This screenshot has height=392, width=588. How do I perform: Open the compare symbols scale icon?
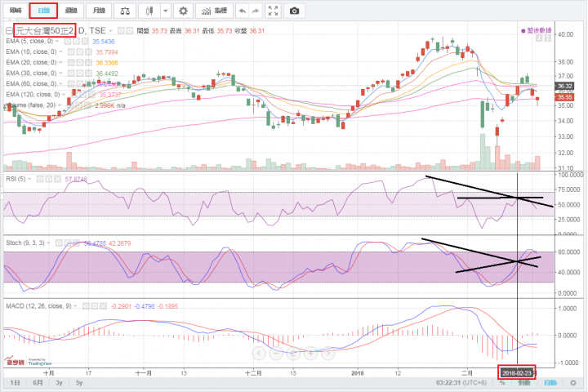tap(124, 11)
